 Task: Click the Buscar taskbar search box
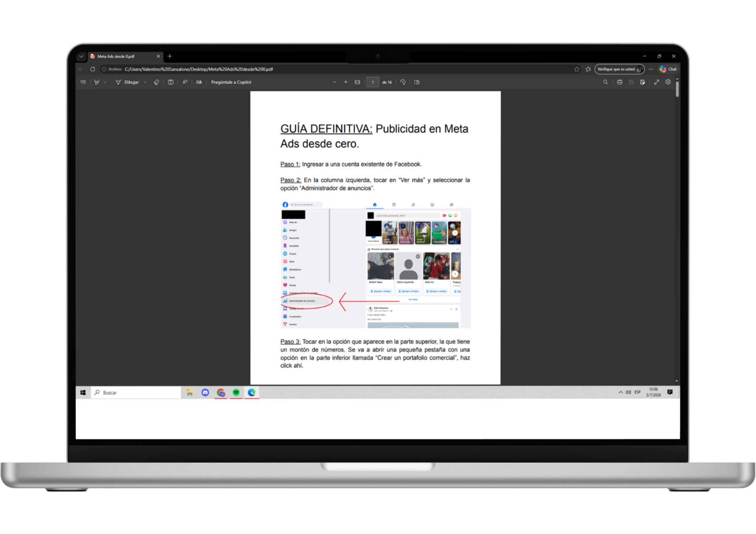pyautogui.click(x=136, y=393)
